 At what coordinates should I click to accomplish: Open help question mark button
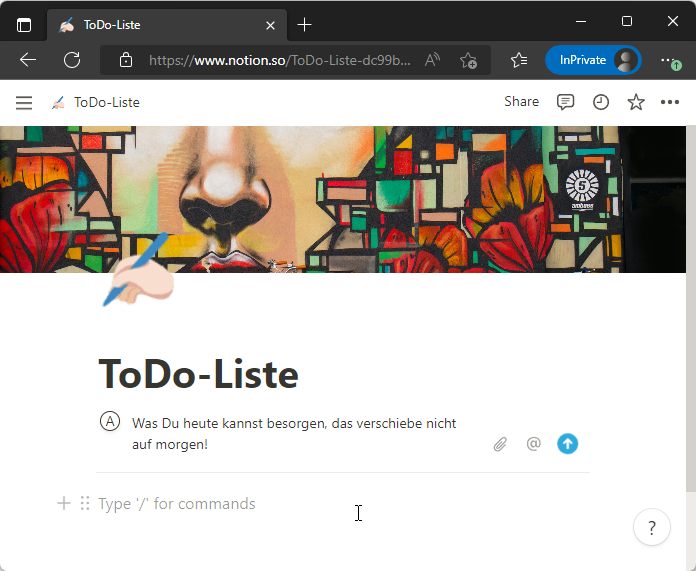[x=652, y=527]
